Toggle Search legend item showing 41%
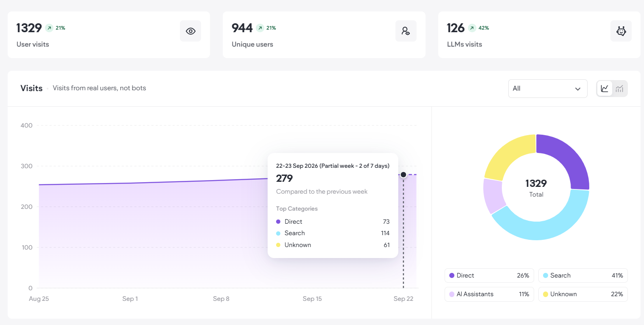The image size is (644, 325). point(583,275)
